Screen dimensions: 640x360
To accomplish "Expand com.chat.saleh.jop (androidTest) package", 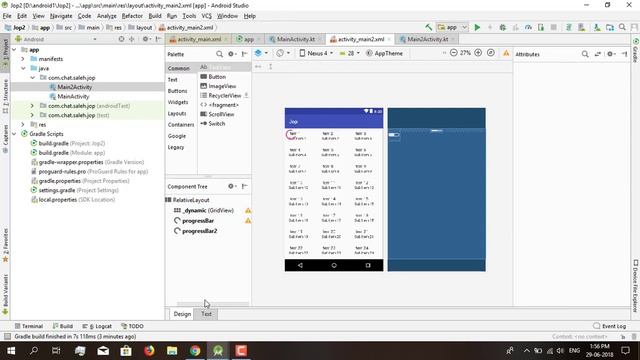I will pos(32,106).
